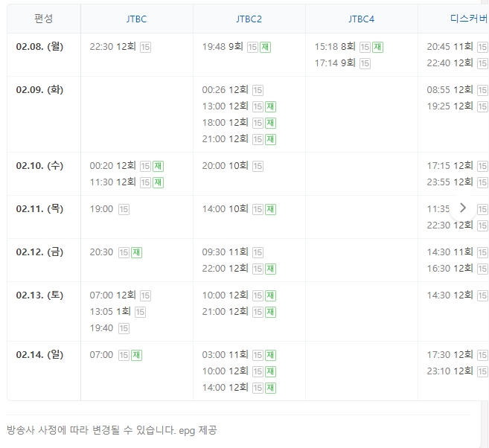Select the 02.11. (목) date row label
This screenshot has height=448, width=489.
(39, 208)
